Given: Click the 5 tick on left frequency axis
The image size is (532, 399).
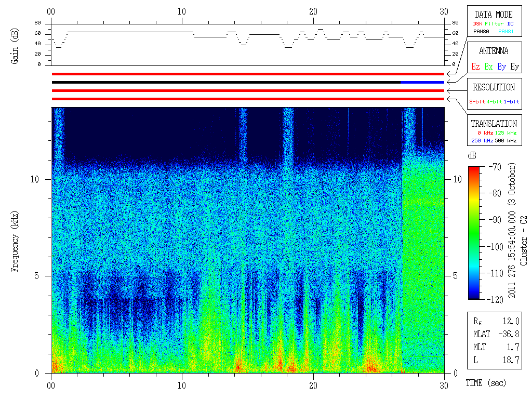Looking at the screenshot, I should (x=37, y=276).
